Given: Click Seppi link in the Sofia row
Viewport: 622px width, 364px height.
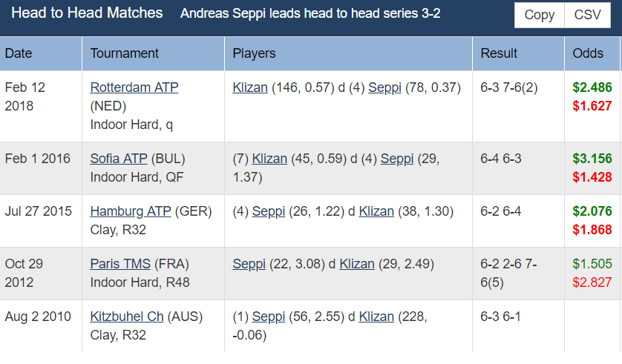Looking at the screenshot, I should [x=397, y=159].
